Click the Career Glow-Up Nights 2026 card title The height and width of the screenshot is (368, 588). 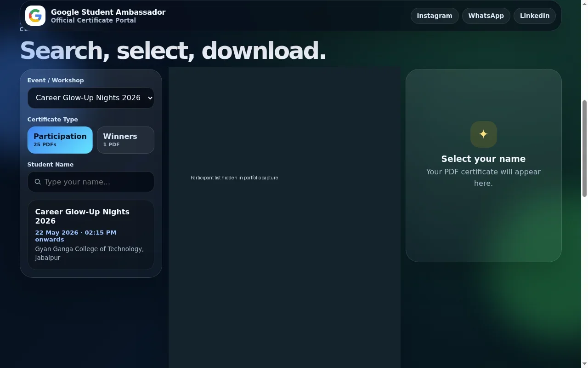coord(82,216)
